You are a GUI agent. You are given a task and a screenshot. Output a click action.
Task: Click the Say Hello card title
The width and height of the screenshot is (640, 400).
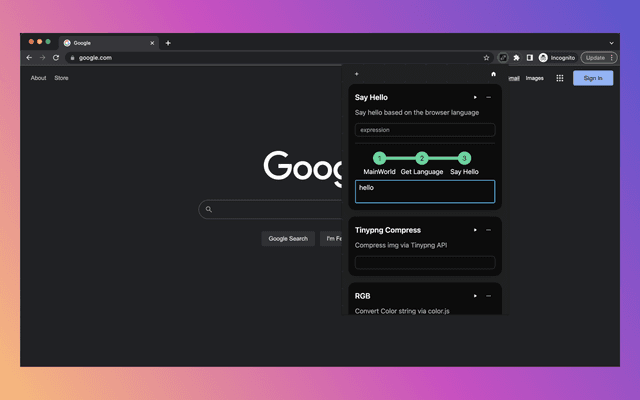point(371,98)
